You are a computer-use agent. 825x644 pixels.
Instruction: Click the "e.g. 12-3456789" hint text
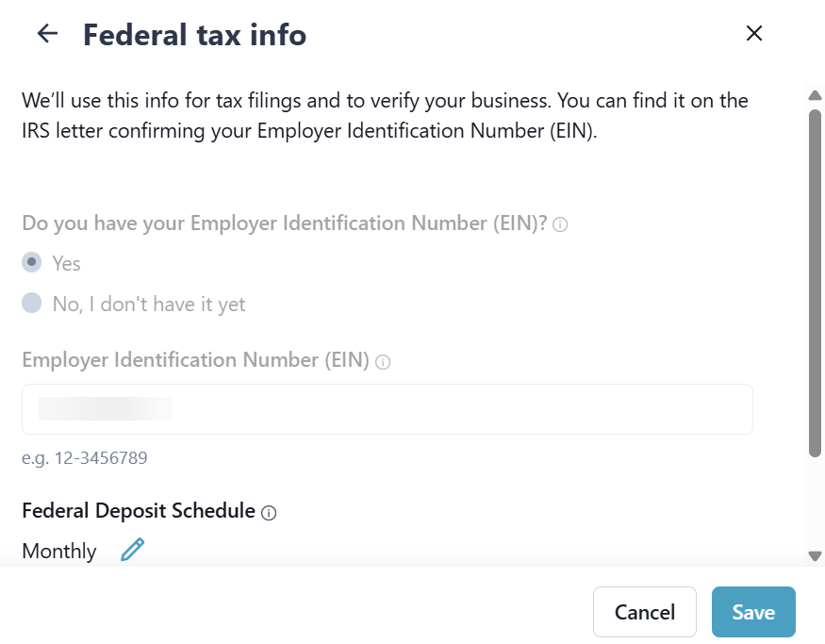pyautogui.click(x=85, y=459)
